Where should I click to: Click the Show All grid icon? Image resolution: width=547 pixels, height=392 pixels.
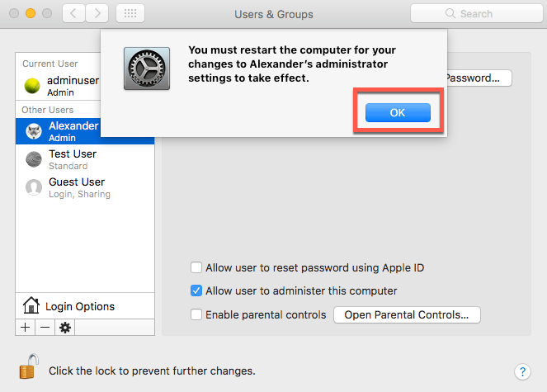point(131,13)
